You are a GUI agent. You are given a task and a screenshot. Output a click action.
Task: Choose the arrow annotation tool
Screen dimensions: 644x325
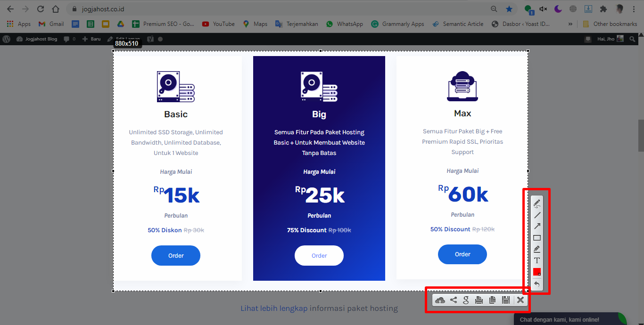click(537, 226)
